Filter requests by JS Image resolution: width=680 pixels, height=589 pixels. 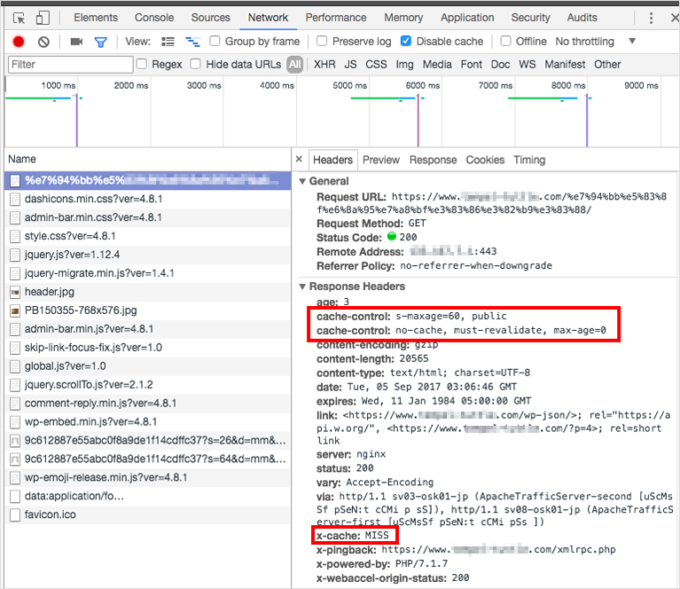pos(350,65)
